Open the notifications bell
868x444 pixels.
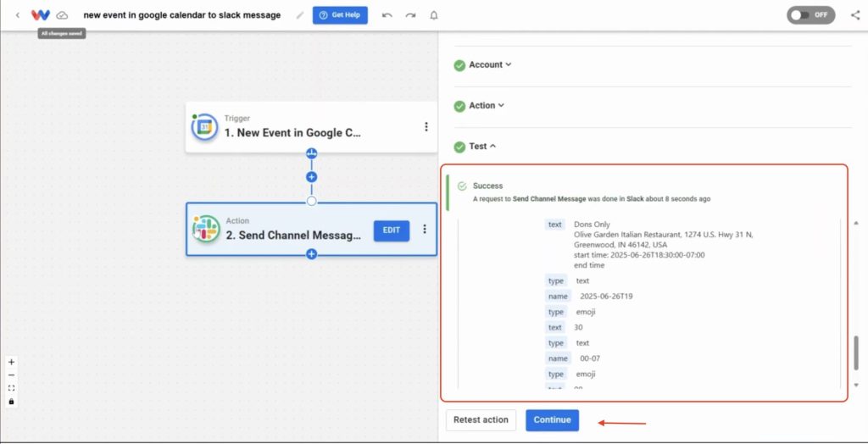[x=434, y=15]
